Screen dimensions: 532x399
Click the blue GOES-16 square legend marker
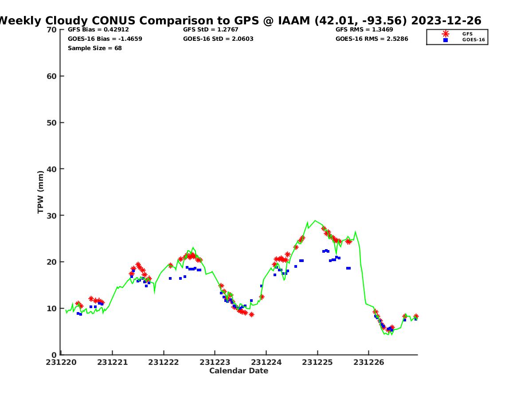pyautogui.click(x=446, y=40)
